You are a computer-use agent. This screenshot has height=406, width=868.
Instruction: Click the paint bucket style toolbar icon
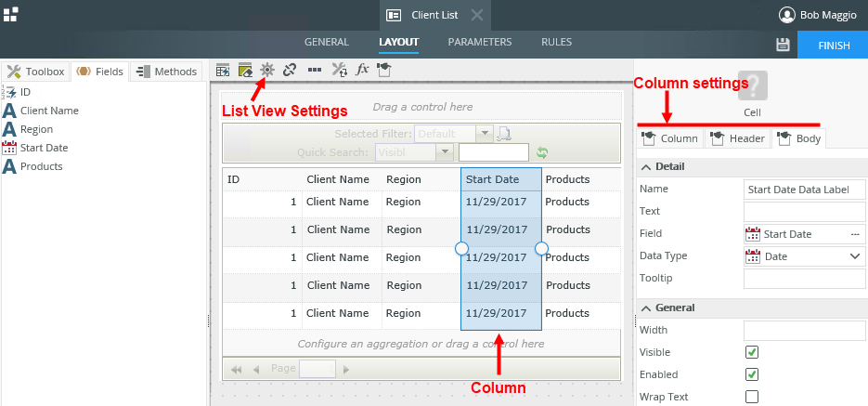[x=384, y=70]
